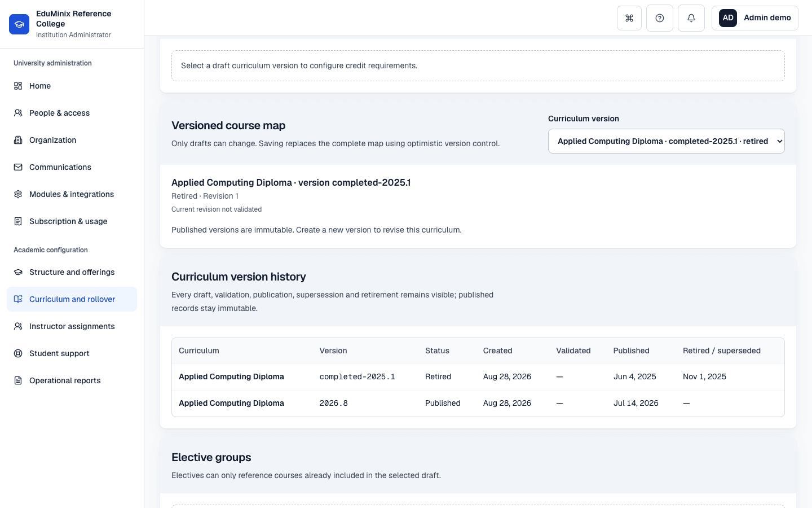This screenshot has width=812, height=508.
Task: Click the Instructor assignments people icon
Action: coord(18,326)
